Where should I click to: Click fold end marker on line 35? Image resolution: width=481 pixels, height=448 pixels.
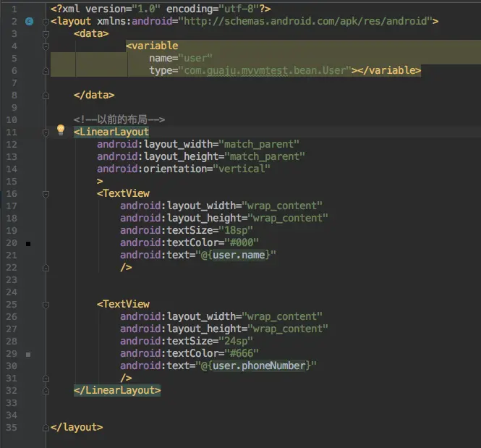[46, 428]
